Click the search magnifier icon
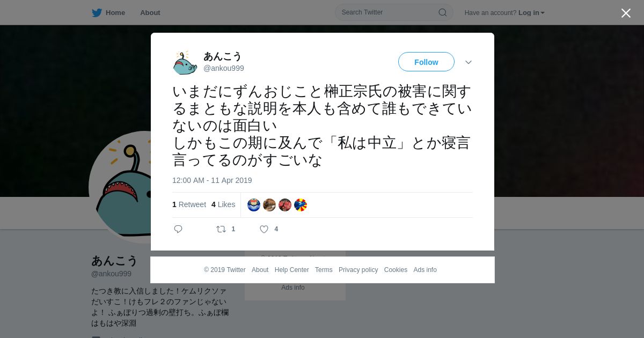644x338 pixels. tap(443, 12)
